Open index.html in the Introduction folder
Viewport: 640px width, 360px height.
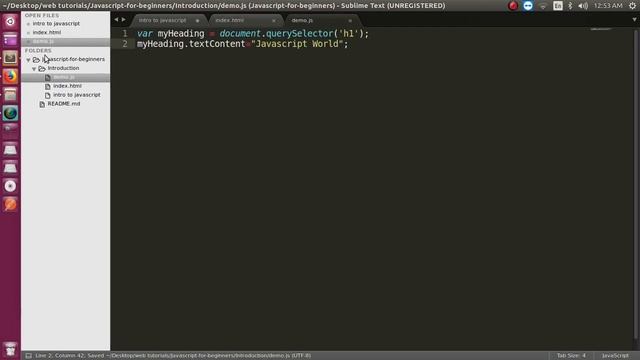click(x=67, y=86)
